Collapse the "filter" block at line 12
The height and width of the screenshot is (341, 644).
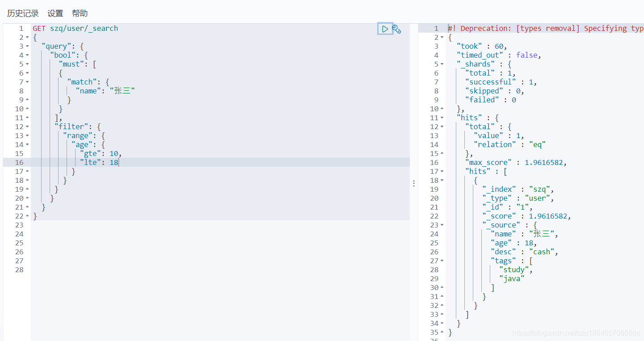point(27,127)
